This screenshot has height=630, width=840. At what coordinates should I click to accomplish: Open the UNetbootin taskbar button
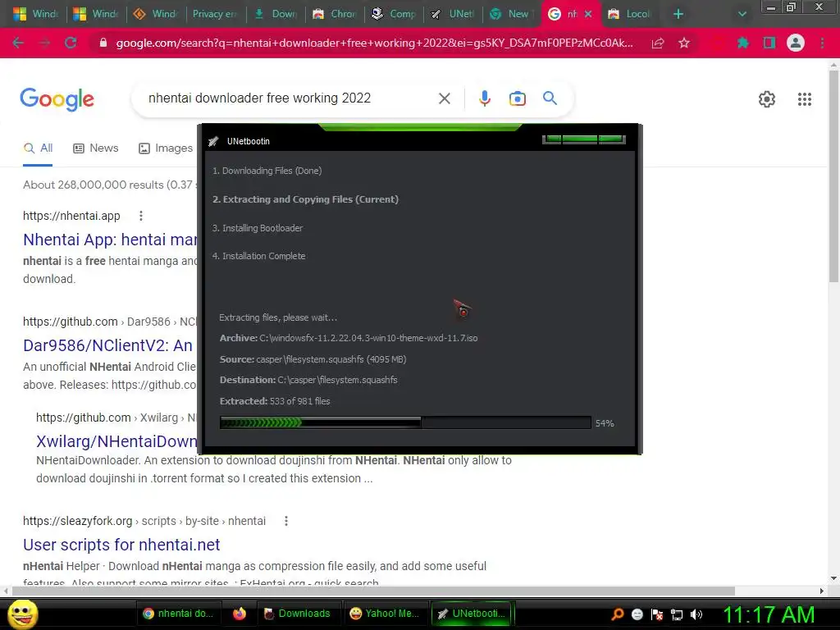tap(472, 614)
